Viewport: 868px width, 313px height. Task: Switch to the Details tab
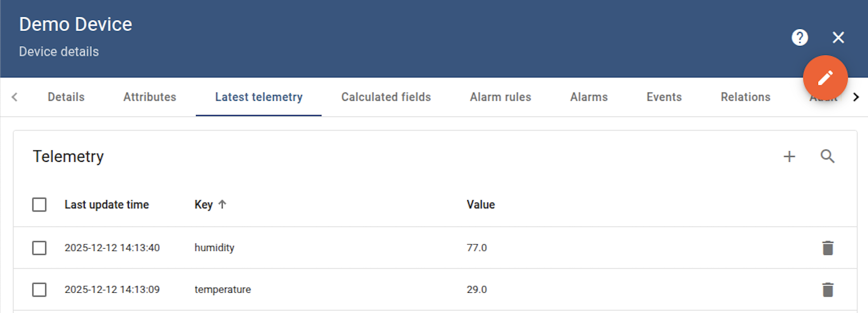[66, 97]
